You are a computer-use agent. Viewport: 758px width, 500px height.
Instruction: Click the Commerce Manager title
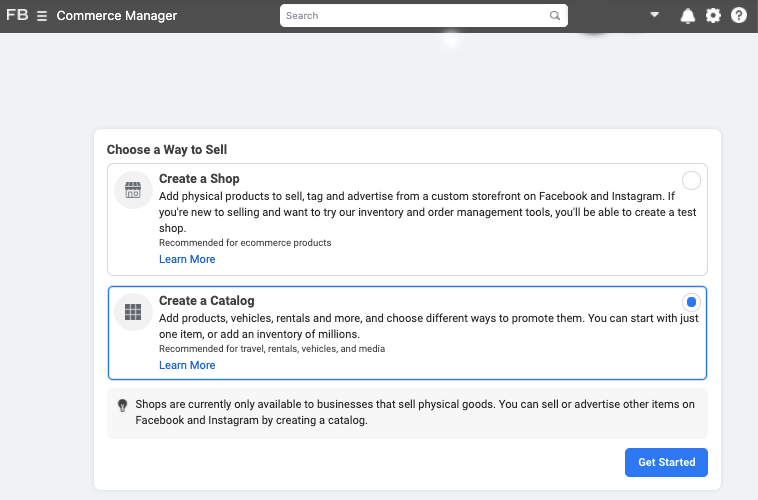pos(117,16)
